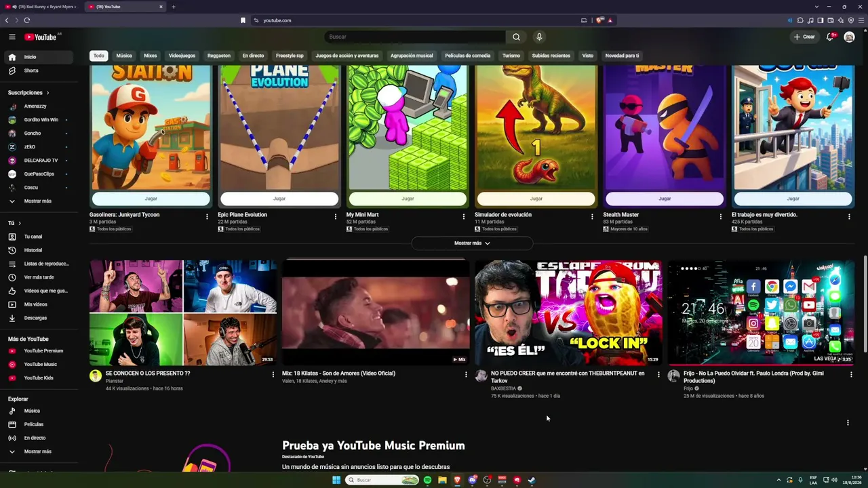Reload the page with the browser refresh button
868x488 pixels.
(x=27, y=20)
